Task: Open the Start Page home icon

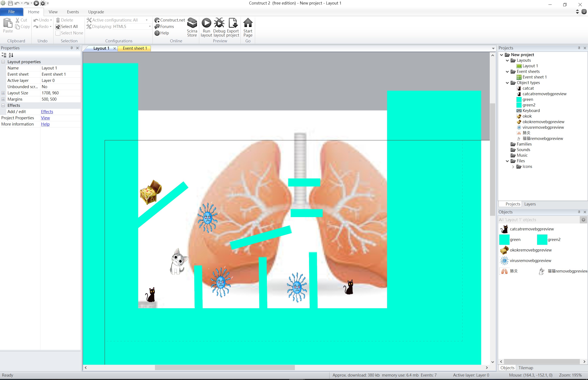Action: (248, 23)
